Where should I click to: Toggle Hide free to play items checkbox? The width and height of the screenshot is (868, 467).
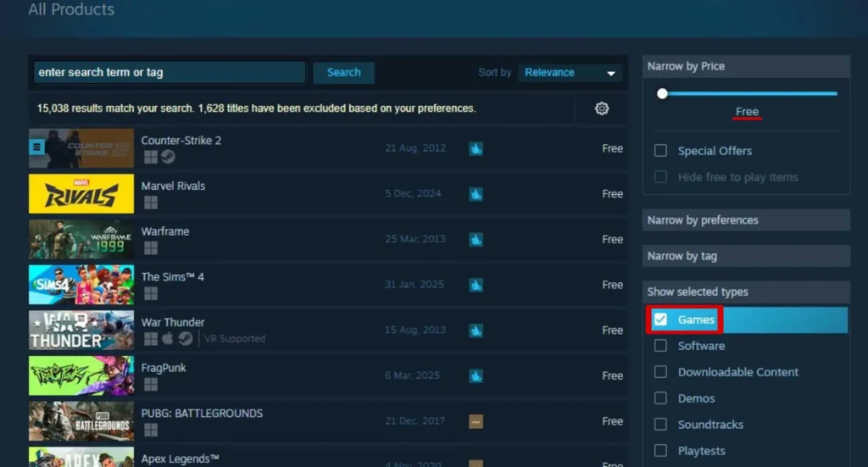660,177
